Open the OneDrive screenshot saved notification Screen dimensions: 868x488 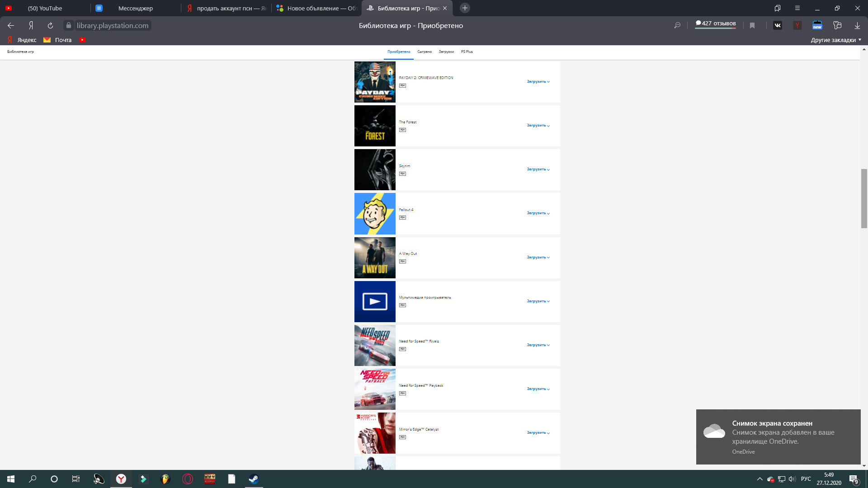coord(778,437)
